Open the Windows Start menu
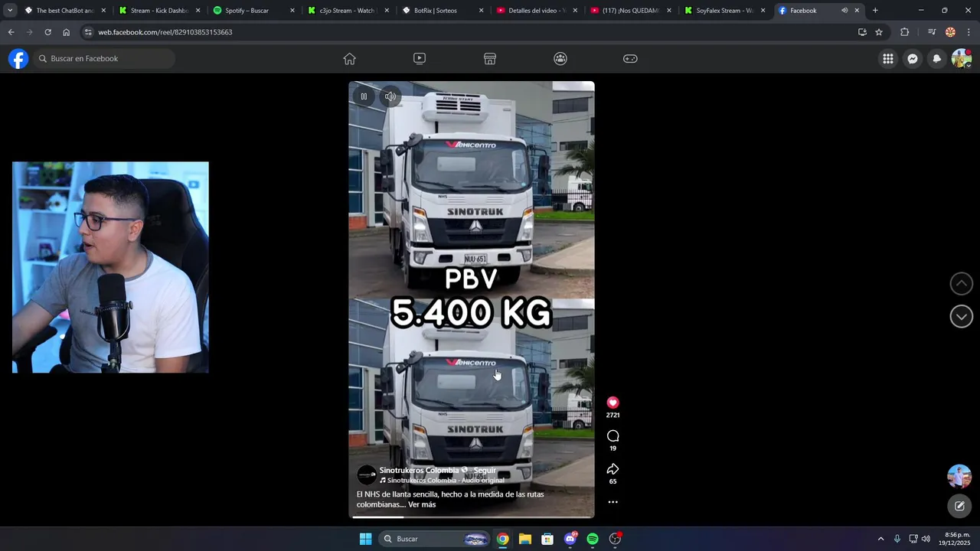The height and width of the screenshot is (551, 980). coord(365,539)
